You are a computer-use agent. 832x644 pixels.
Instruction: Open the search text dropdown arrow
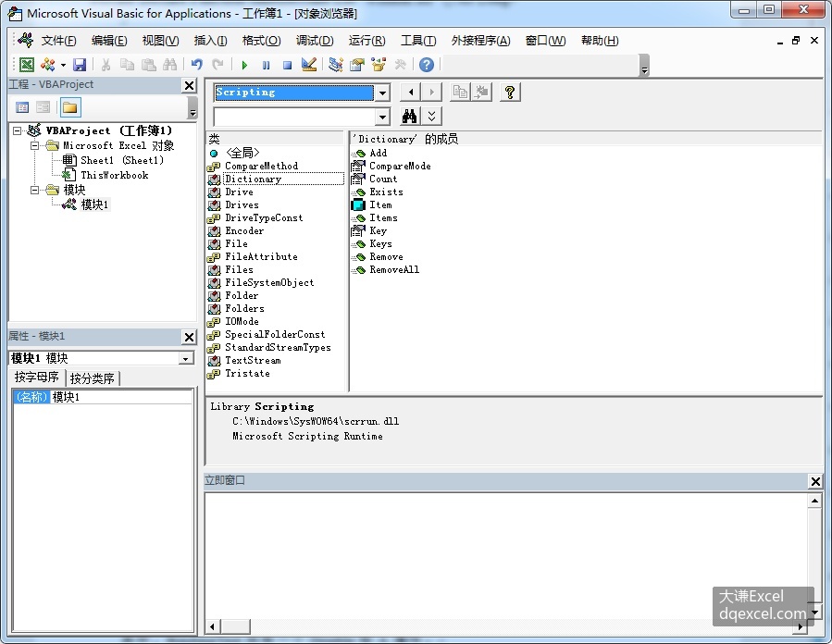coord(382,117)
